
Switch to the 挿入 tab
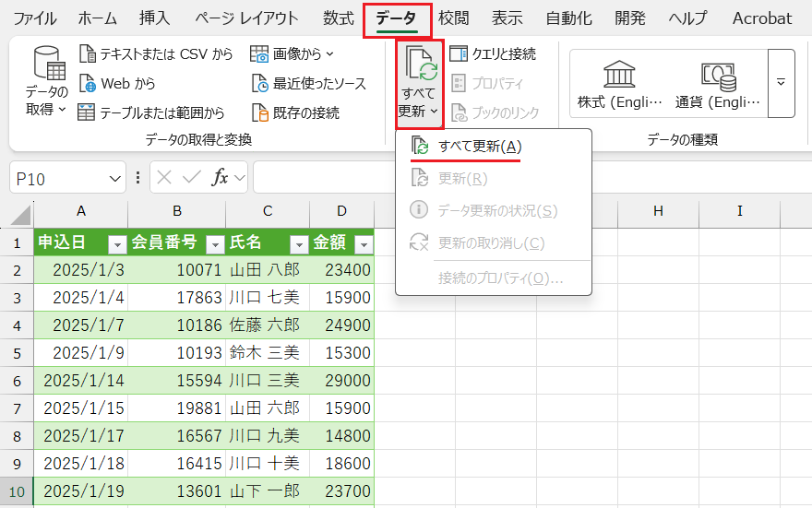click(154, 18)
